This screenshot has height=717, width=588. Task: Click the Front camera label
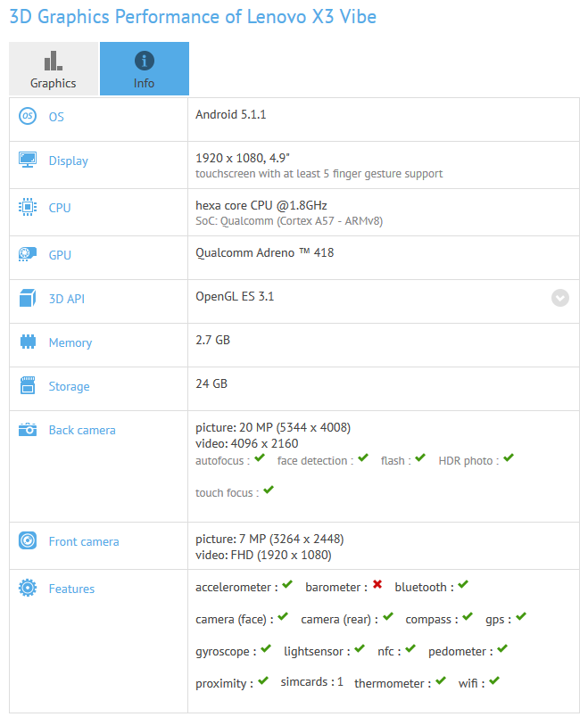click(84, 542)
